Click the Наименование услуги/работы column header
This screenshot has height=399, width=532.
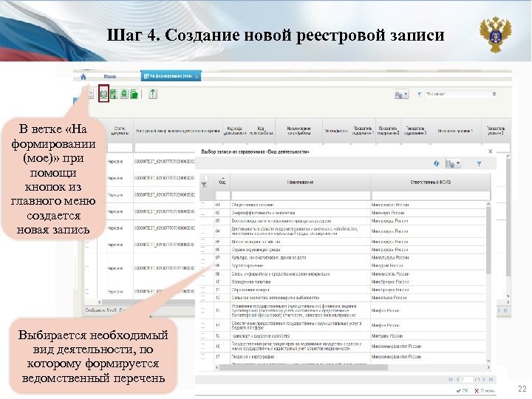(x=299, y=131)
